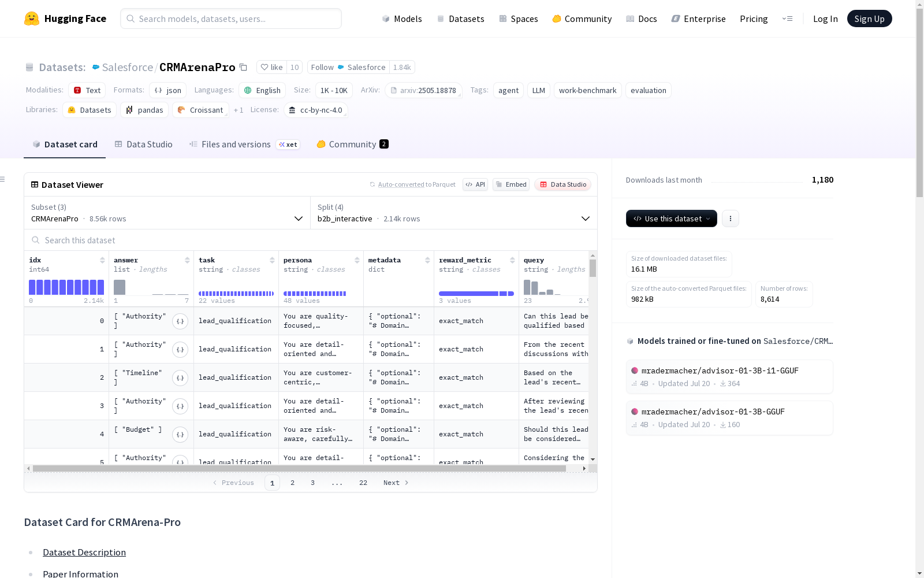Filter by the cc-by-nc-4.0 license tag
The width and height of the screenshot is (924, 578).
pos(316,110)
